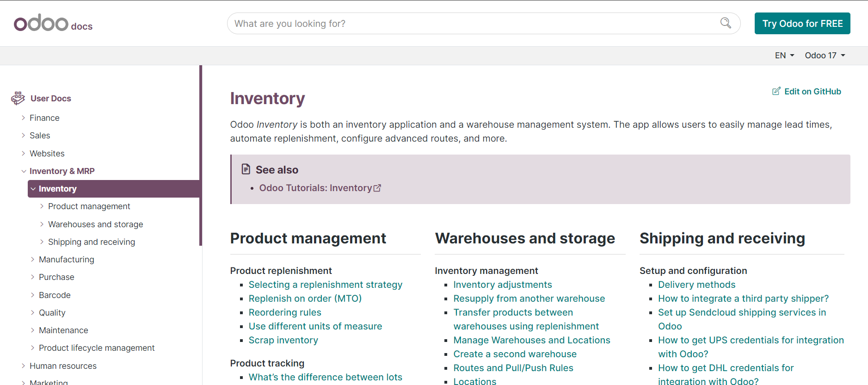Click the Try Odoo for FREE button

(x=802, y=24)
